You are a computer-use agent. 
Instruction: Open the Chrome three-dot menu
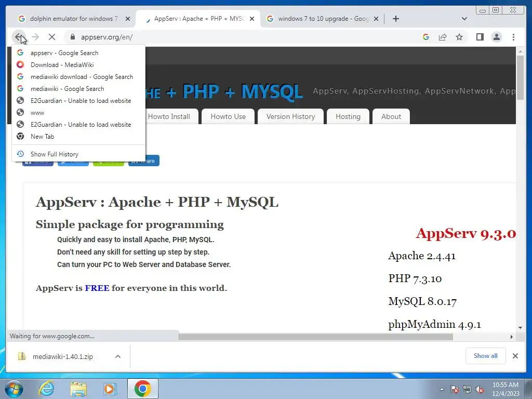(x=513, y=37)
